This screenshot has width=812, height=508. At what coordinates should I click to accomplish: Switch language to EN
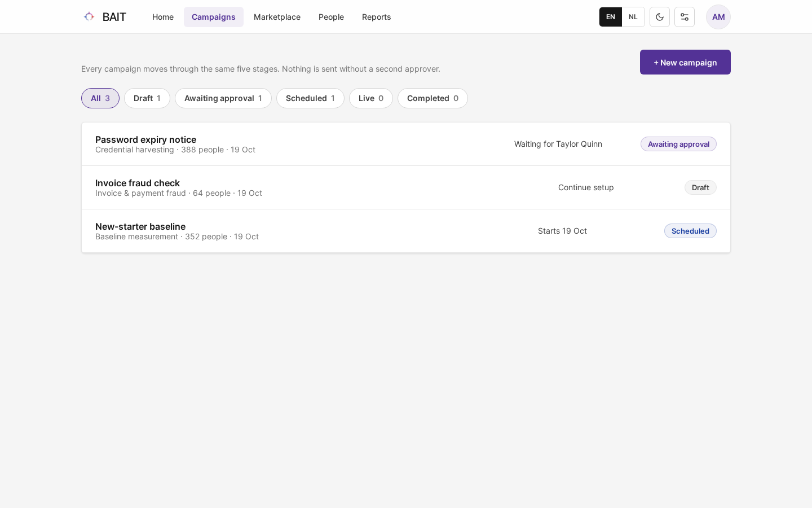point(611,17)
